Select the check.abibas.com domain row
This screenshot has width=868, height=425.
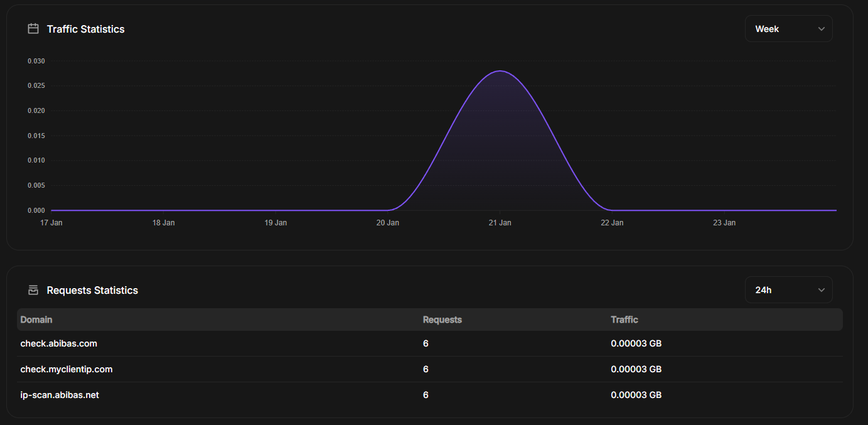pyautogui.click(x=59, y=343)
